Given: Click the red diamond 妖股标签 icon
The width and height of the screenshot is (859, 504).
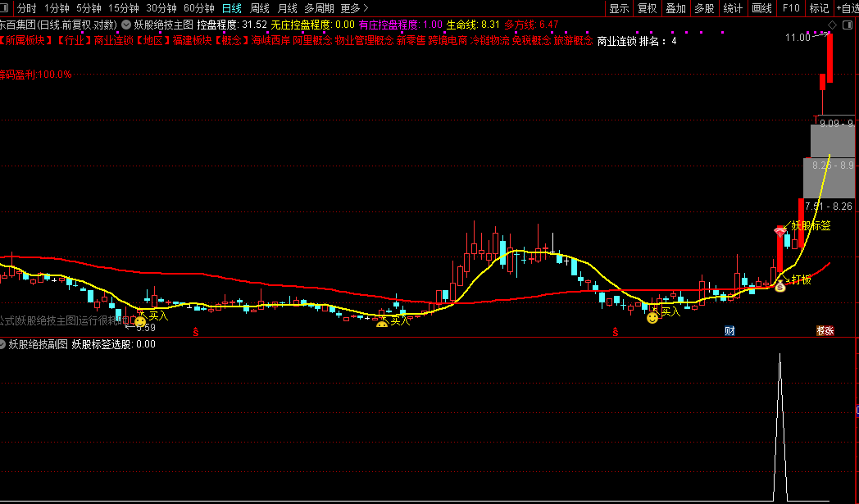Looking at the screenshot, I should (780, 232).
